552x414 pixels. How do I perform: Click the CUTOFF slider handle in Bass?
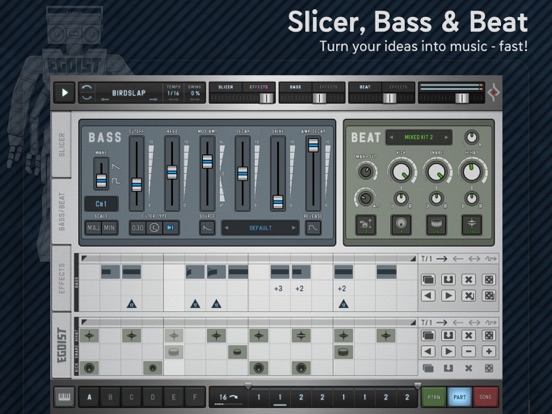click(x=137, y=185)
